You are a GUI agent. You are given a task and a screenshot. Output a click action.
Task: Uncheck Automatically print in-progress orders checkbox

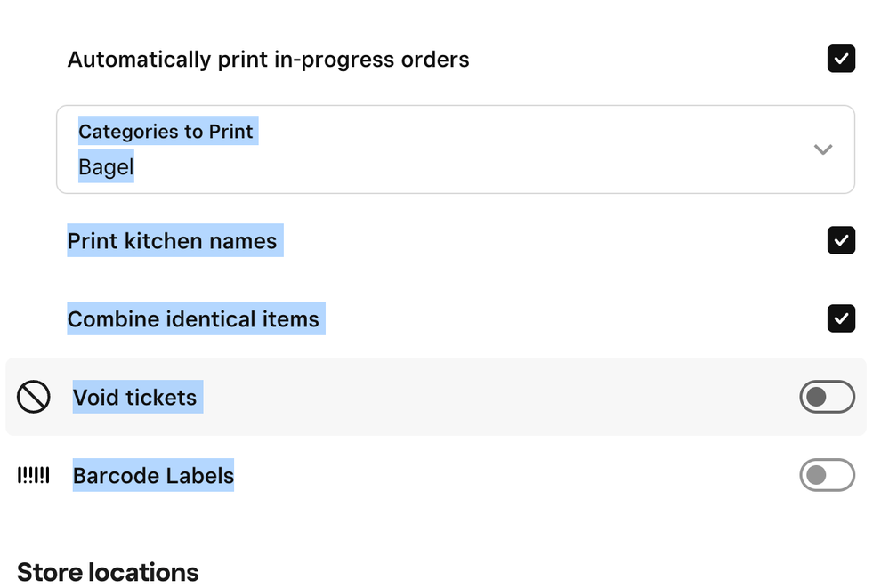tap(841, 59)
